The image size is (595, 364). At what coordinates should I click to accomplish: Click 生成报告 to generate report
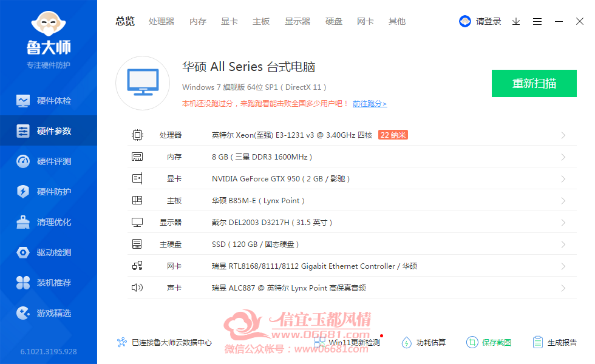[x=554, y=342]
